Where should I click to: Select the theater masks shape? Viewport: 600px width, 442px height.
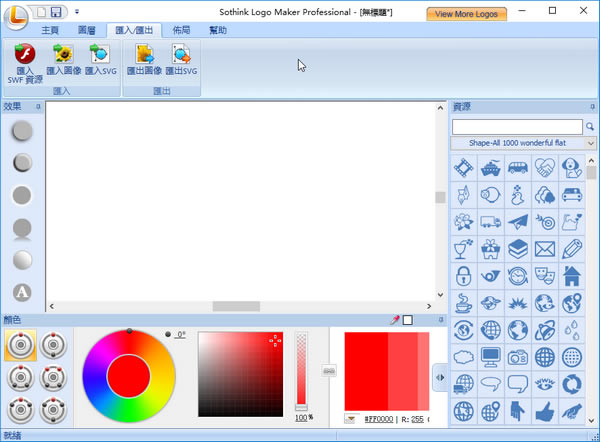545,276
